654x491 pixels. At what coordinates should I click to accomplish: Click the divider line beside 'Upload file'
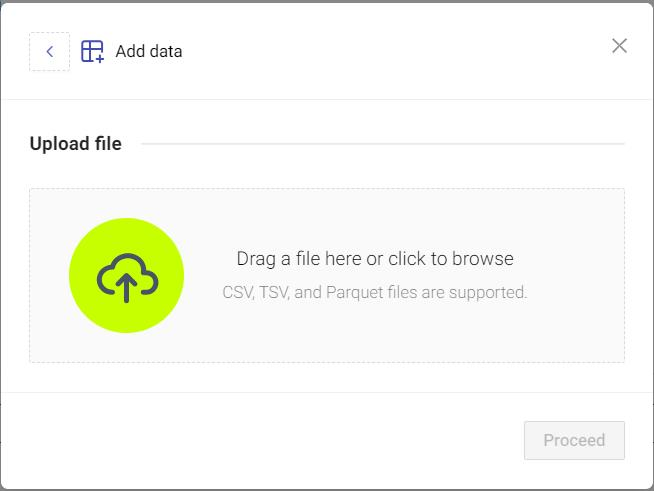click(x=383, y=144)
